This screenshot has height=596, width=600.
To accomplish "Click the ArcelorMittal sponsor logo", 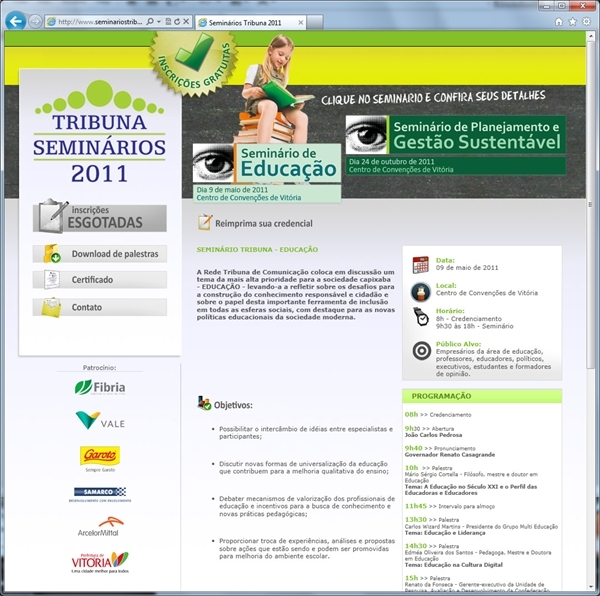I will tap(99, 526).
